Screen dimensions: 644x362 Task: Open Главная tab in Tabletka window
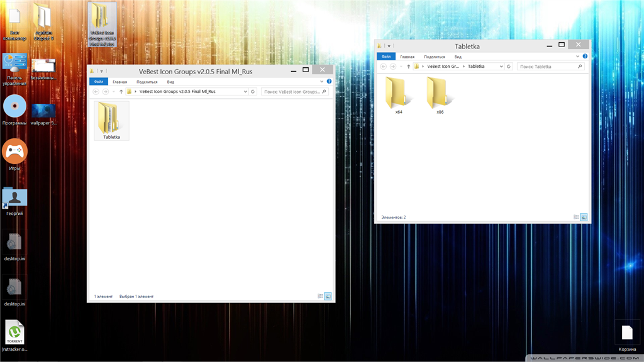[408, 57]
